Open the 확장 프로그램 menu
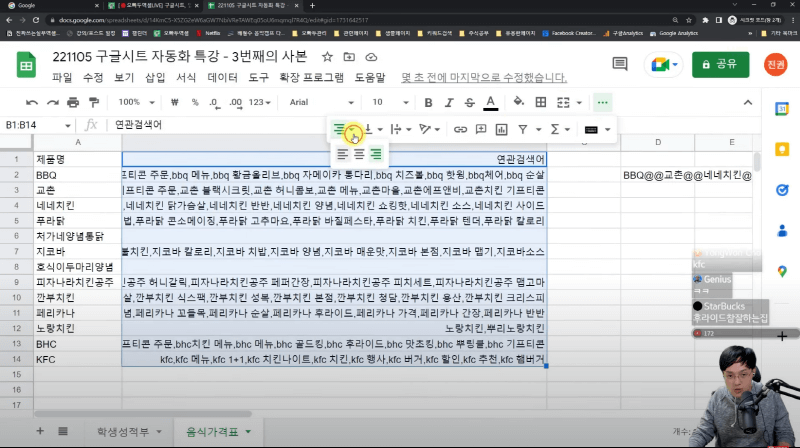 tap(311, 78)
